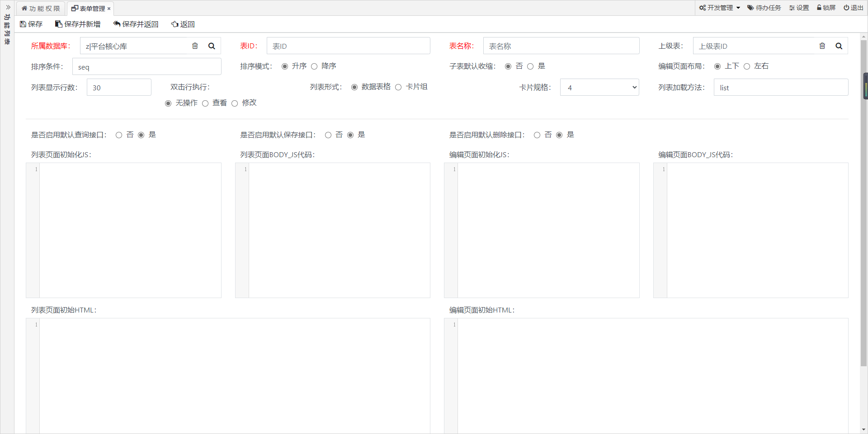This screenshot has height=434, width=868.
Task: Choose 左右 edit page layout
Action: (x=747, y=66)
